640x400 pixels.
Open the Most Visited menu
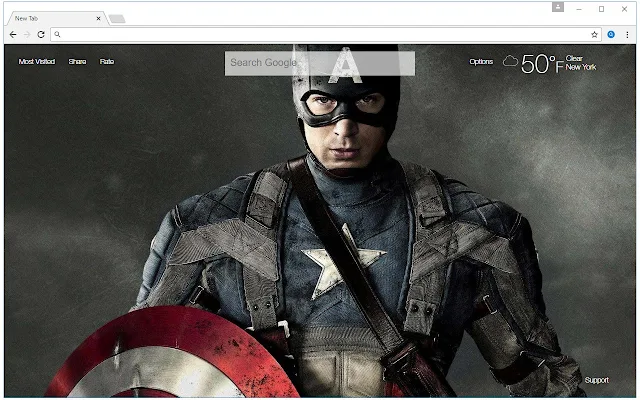(37, 62)
